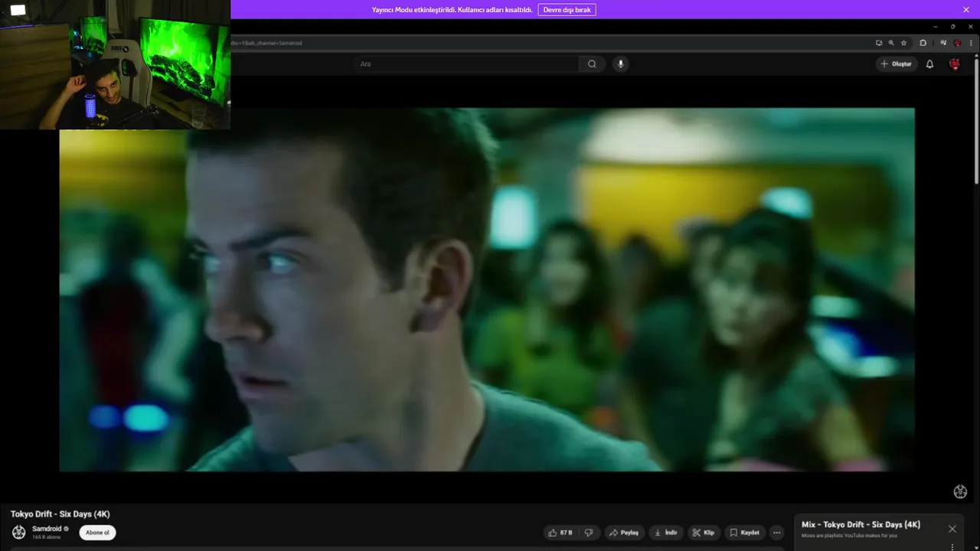
Task: Open the Samdroid channel name link
Action: [47, 529]
